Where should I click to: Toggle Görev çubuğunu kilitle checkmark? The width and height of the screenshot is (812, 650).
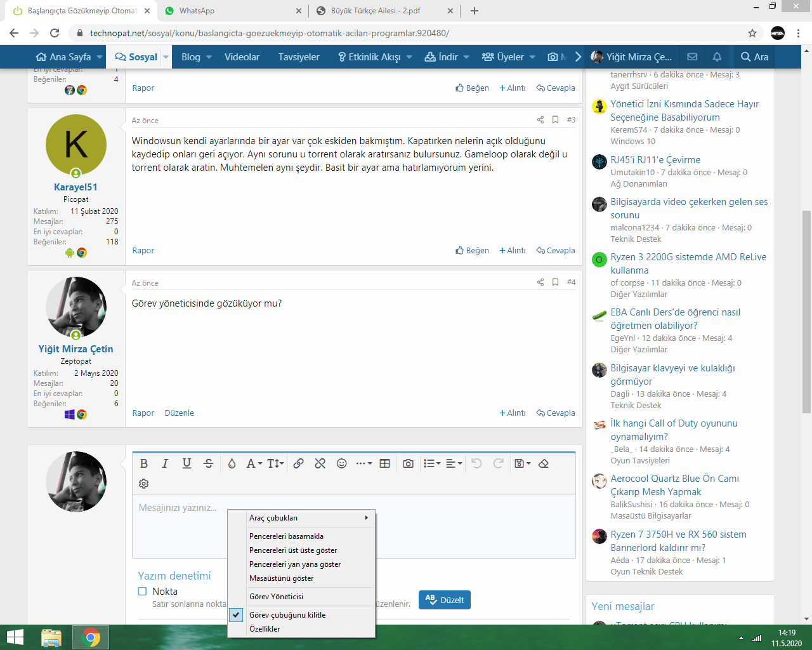pos(236,614)
